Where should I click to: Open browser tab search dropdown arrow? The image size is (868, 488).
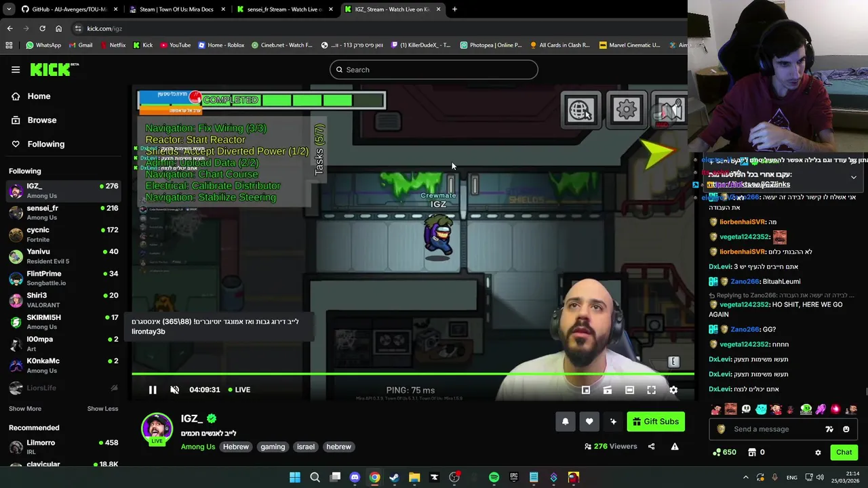(7, 9)
